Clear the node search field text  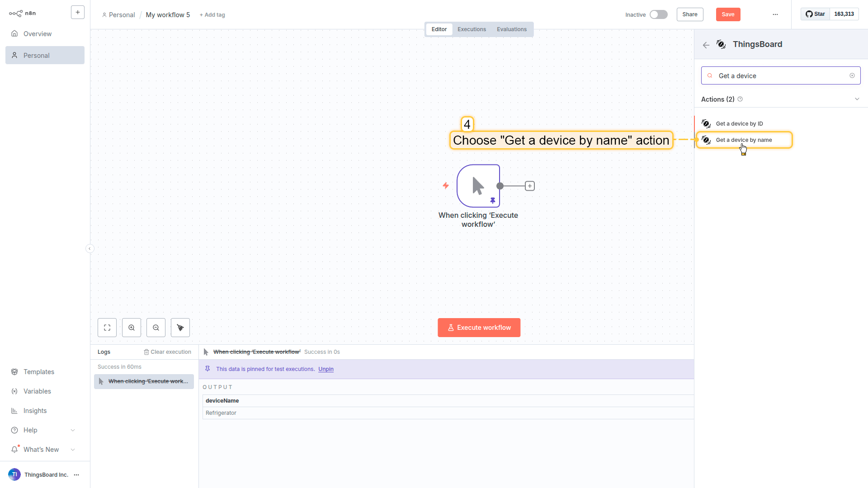pyautogui.click(x=852, y=75)
